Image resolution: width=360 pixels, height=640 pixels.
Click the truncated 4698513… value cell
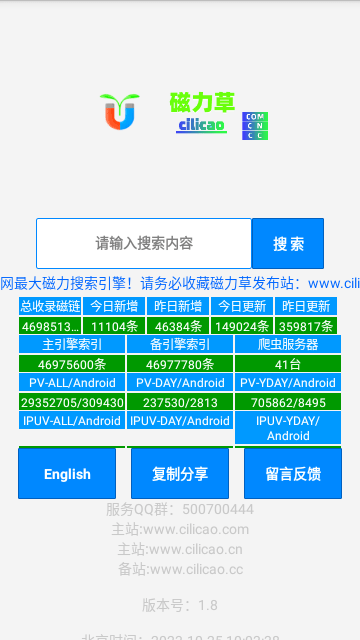click(50, 326)
